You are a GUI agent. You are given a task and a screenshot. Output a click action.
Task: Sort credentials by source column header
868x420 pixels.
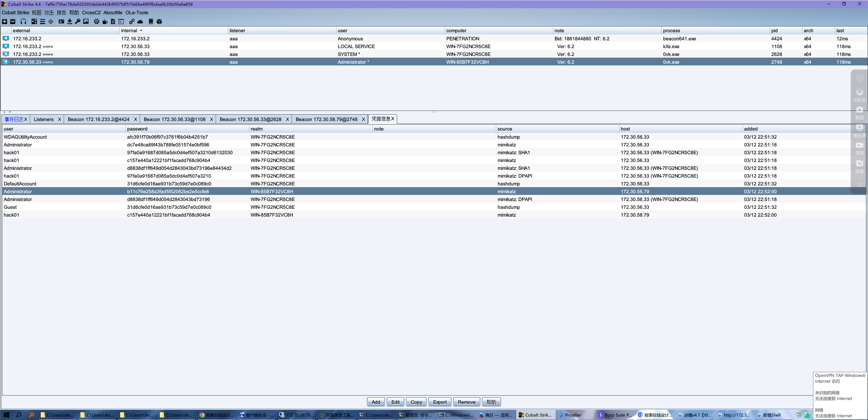(504, 129)
